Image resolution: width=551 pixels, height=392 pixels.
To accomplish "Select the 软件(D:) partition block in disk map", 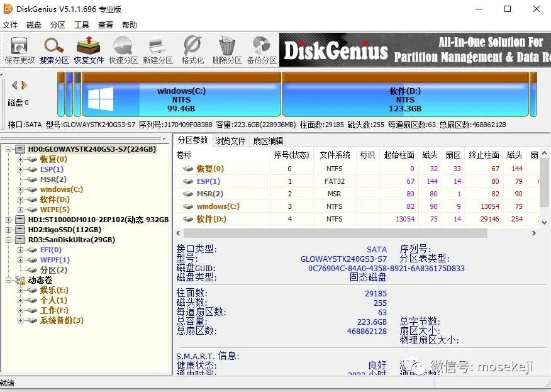I will coord(405,94).
